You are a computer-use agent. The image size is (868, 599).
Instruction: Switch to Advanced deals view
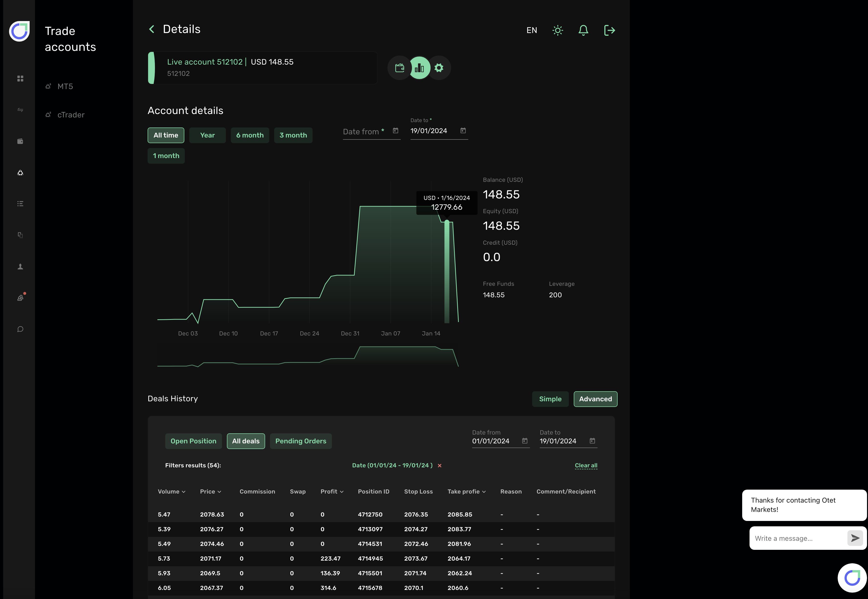[x=595, y=399]
